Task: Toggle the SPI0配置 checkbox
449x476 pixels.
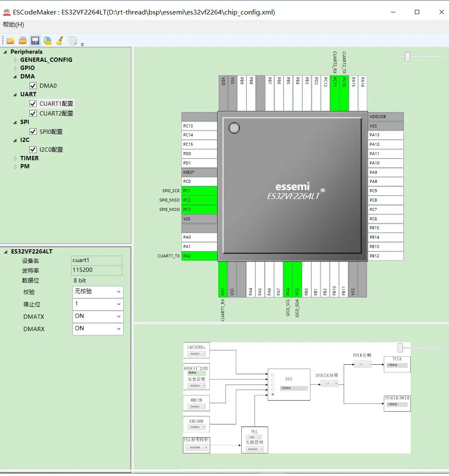Action: coord(33,131)
